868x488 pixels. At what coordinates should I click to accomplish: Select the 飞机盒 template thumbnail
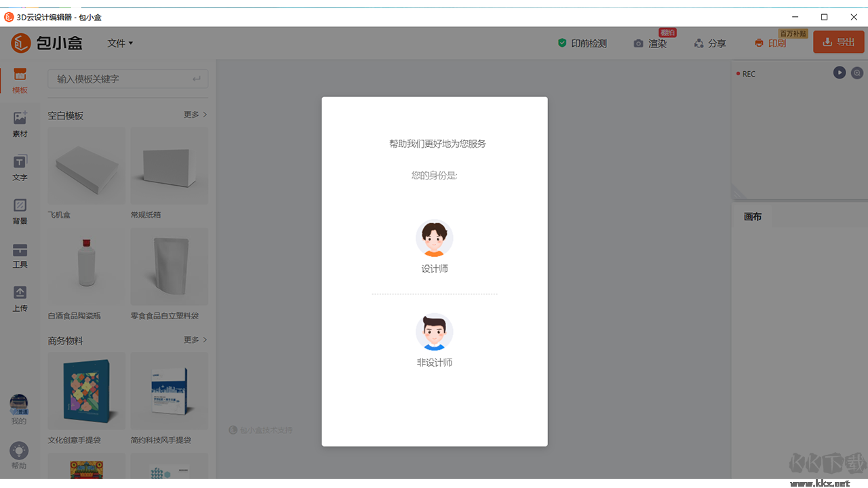86,166
